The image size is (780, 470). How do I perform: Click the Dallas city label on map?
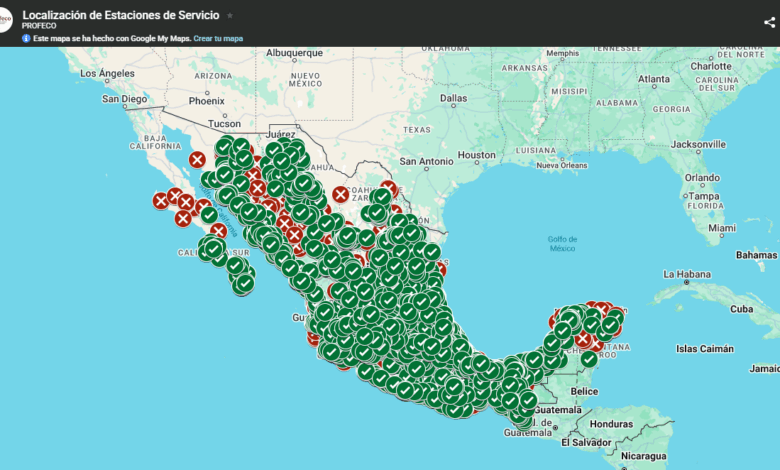[453, 98]
